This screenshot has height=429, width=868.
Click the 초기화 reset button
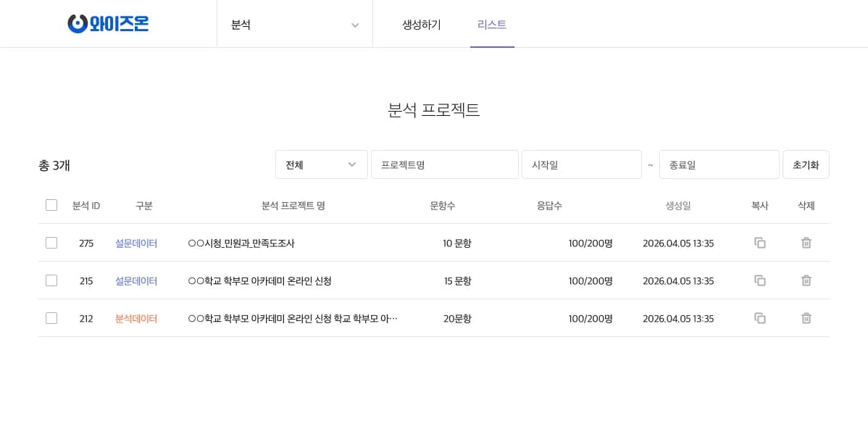tap(806, 164)
